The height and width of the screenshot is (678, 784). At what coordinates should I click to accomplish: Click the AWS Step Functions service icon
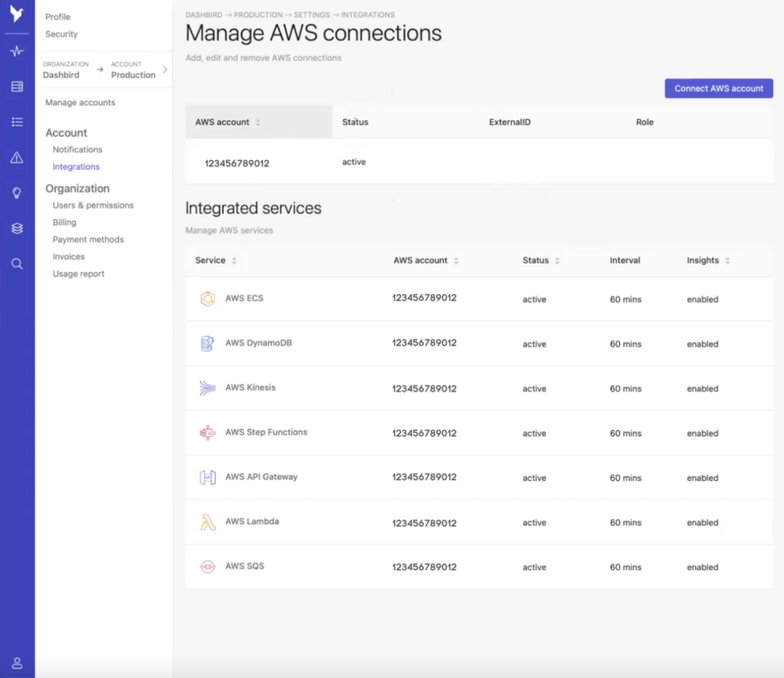point(207,433)
